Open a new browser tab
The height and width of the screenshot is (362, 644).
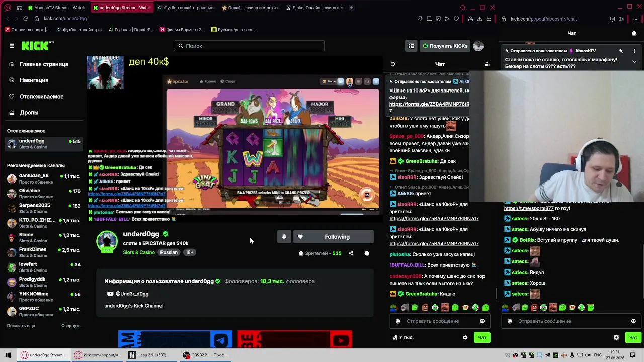(351, 8)
